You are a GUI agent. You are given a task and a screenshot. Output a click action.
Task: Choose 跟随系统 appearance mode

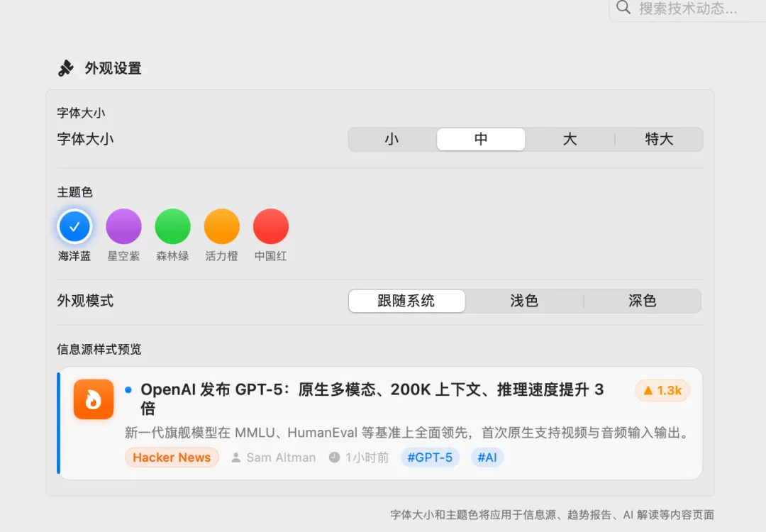(406, 301)
